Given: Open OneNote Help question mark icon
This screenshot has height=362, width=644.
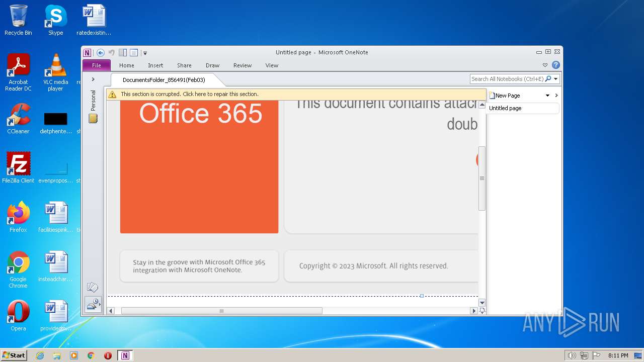Looking at the screenshot, I should [556, 65].
